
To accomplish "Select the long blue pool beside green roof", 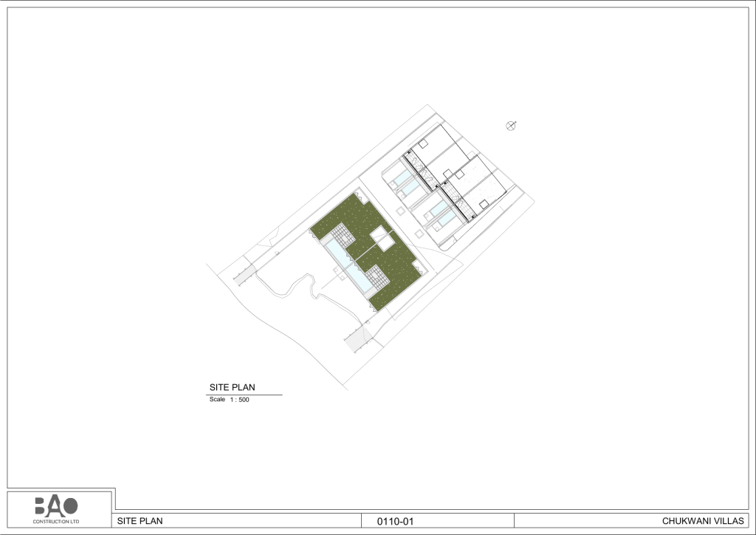I will [x=349, y=266].
